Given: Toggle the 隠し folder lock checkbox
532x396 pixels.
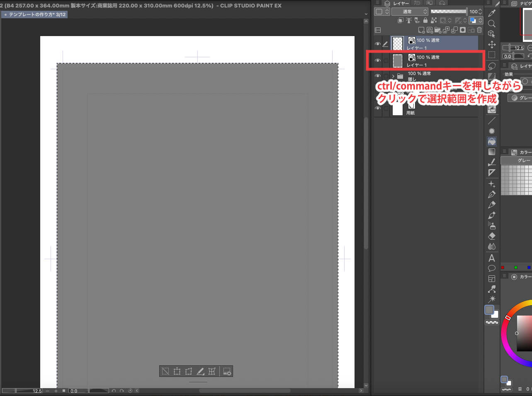Looking at the screenshot, I should coord(386,76).
